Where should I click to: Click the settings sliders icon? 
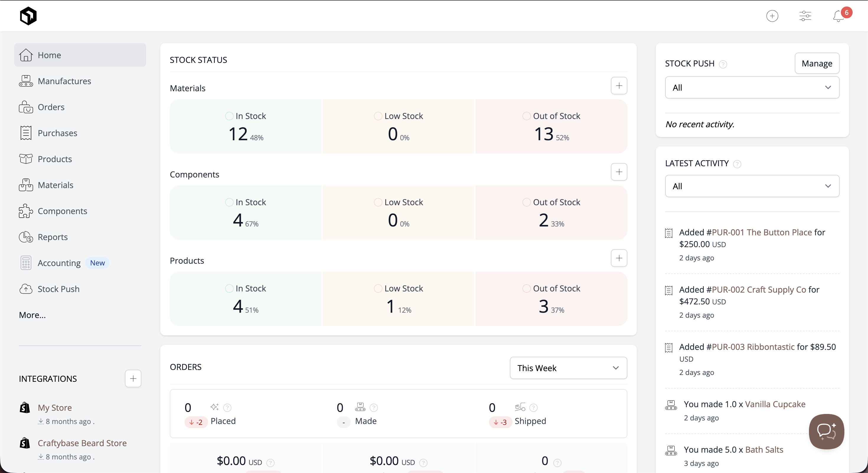[x=805, y=16]
